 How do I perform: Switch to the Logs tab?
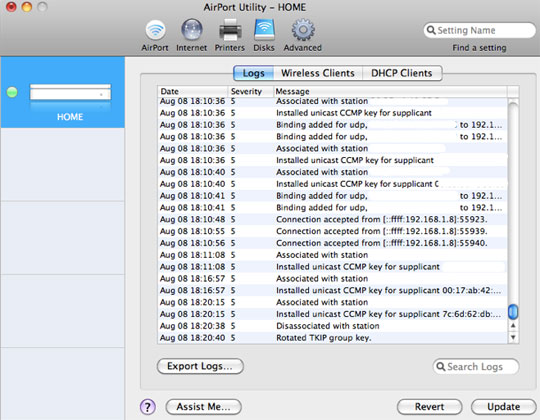253,73
